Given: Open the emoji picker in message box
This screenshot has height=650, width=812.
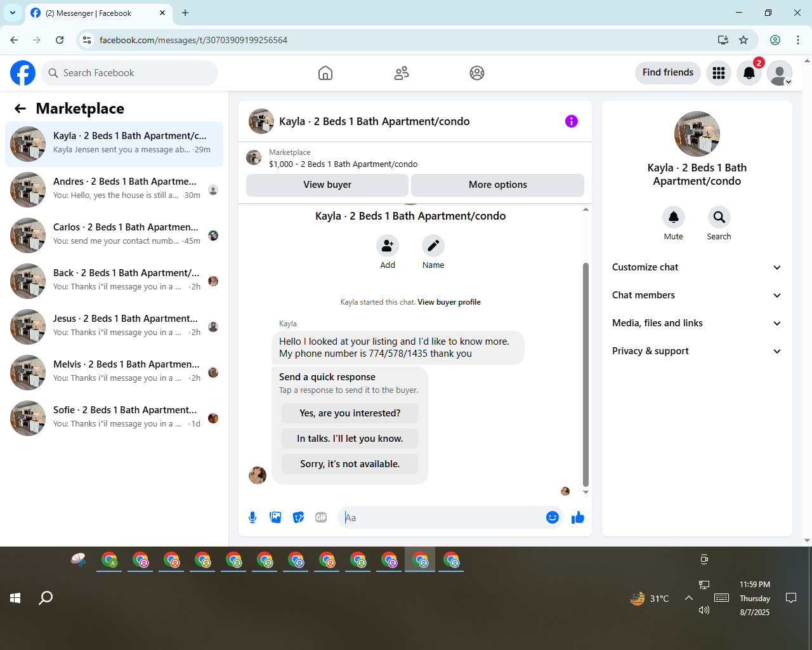Looking at the screenshot, I should coord(553,517).
